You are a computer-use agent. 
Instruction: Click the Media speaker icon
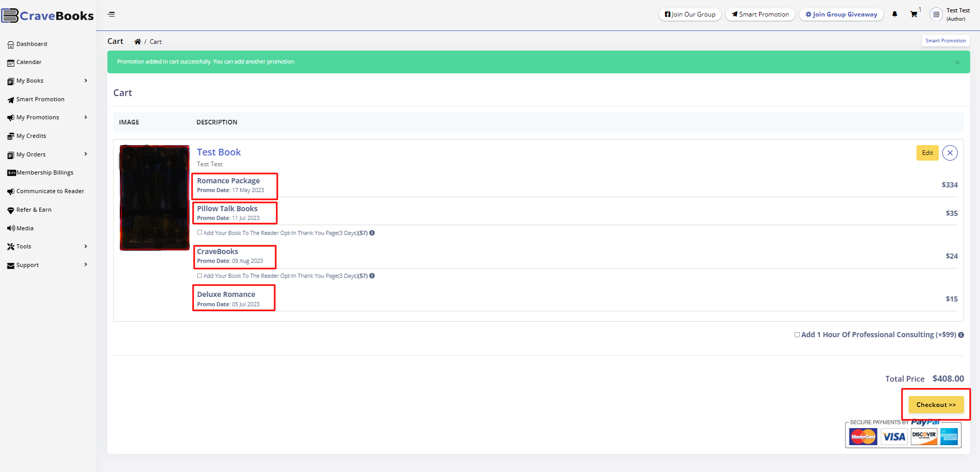pyautogui.click(x=11, y=229)
